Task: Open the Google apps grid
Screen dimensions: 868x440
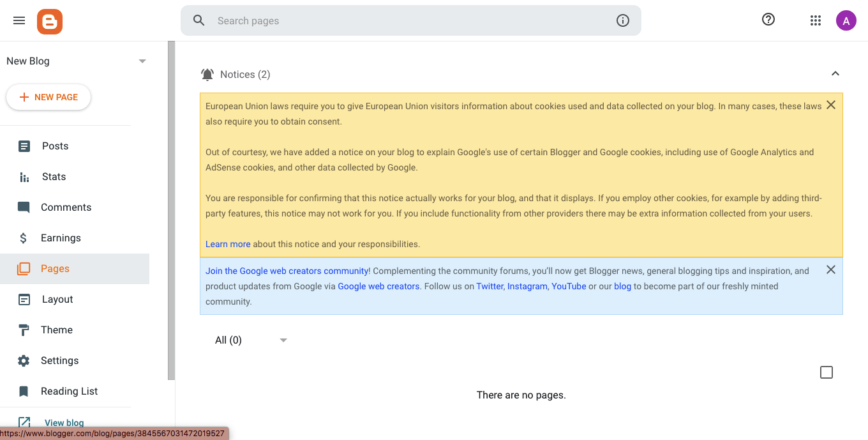Action: tap(816, 20)
